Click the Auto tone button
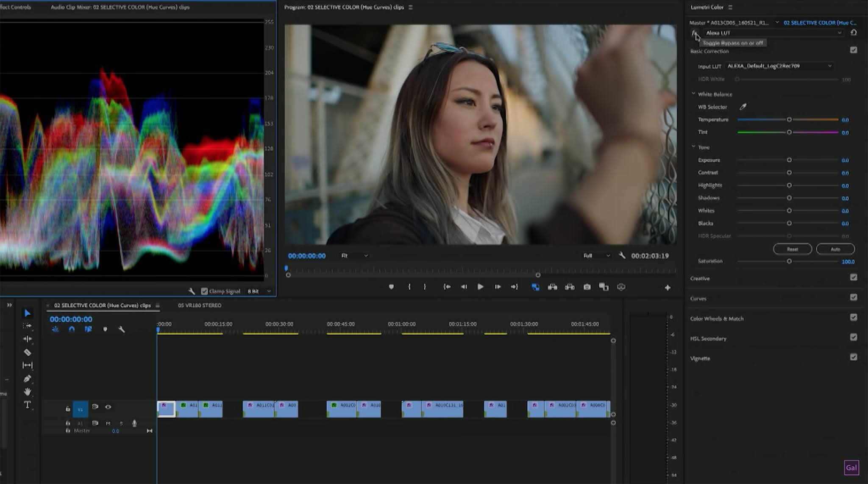This screenshot has width=868, height=484. click(835, 249)
